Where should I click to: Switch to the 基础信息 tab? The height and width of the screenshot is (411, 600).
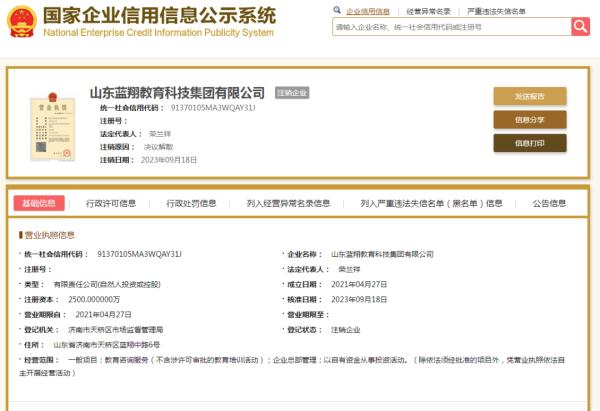click(x=39, y=203)
